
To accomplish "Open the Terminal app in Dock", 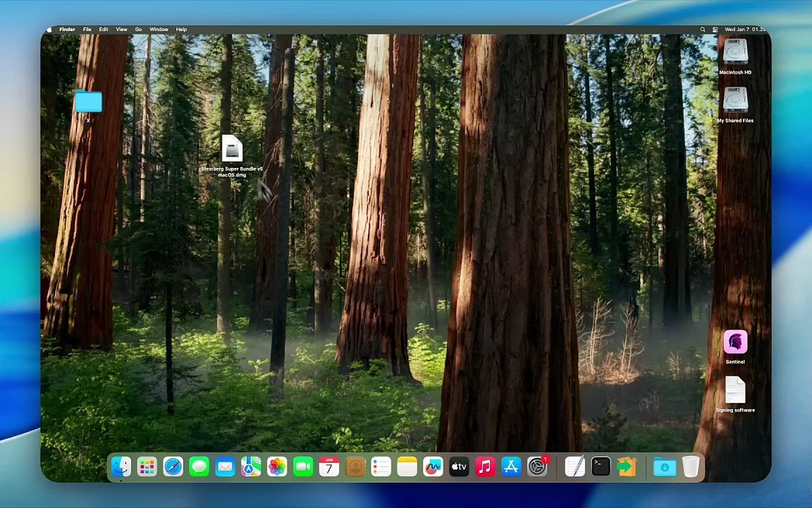I will (x=601, y=466).
